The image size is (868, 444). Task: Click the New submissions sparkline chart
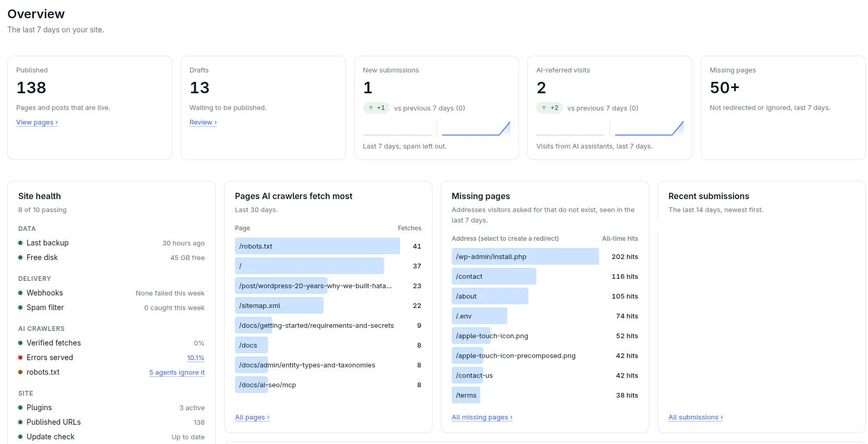click(x=437, y=128)
